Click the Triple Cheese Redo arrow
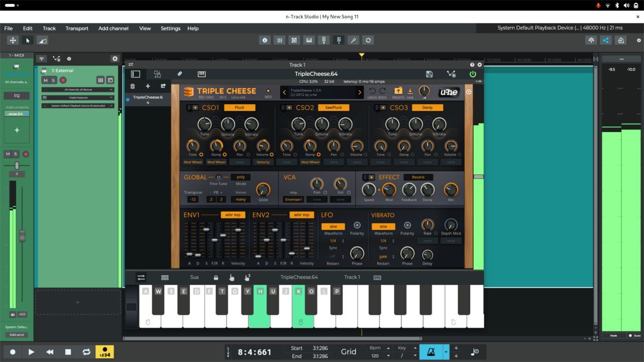This screenshot has width=644, height=362. (x=382, y=91)
